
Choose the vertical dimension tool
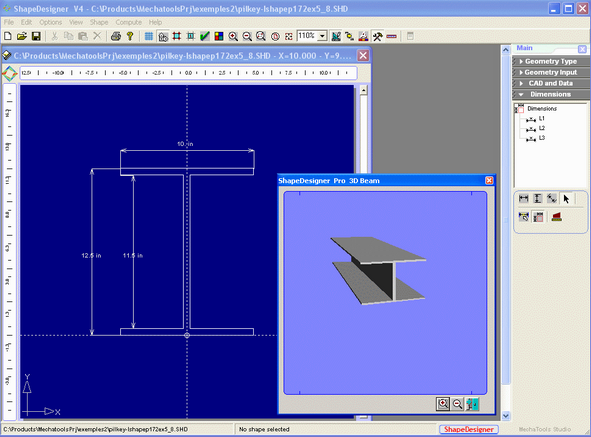click(x=537, y=198)
